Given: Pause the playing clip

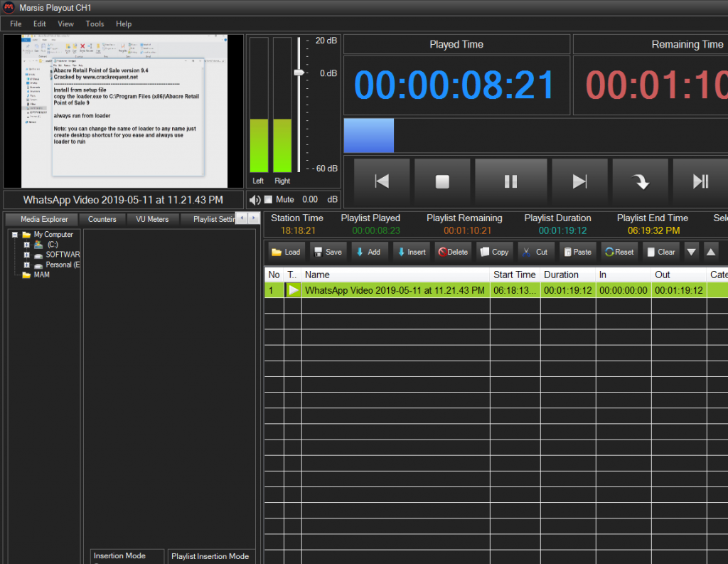Looking at the screenshot, I should (510, 181).
